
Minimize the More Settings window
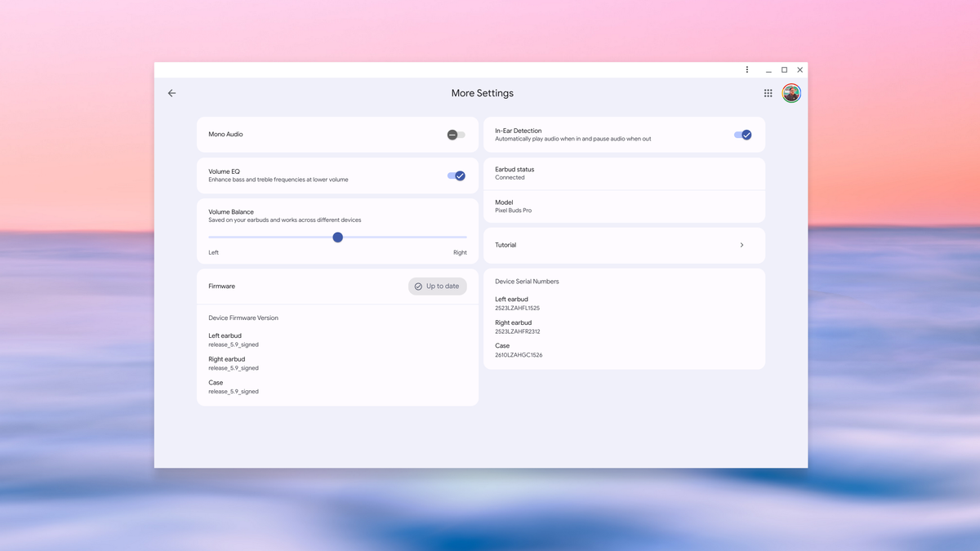coord(768,70)
